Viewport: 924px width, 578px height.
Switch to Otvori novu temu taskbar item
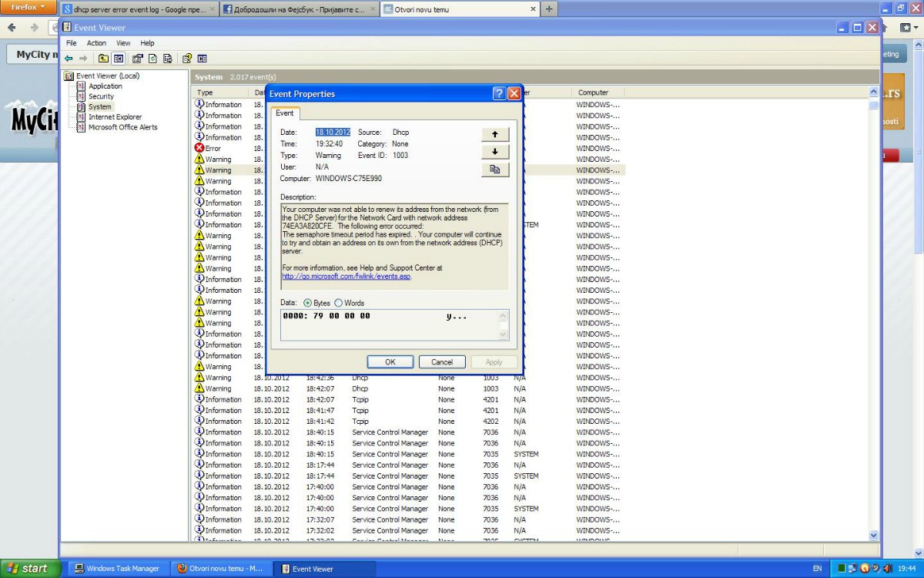point(220,569)
